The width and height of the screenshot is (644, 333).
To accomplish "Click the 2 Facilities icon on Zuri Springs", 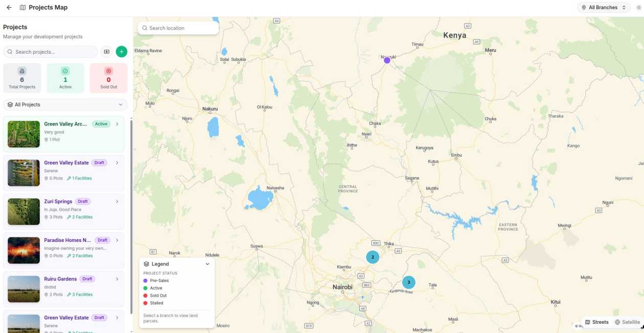I will (69, 217).
